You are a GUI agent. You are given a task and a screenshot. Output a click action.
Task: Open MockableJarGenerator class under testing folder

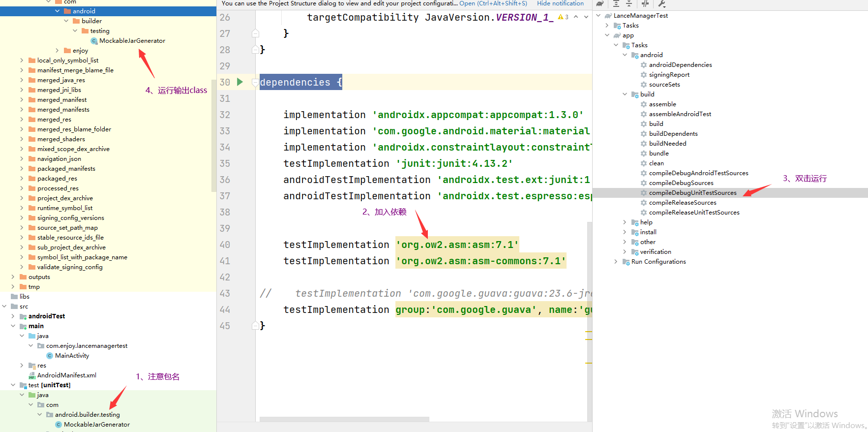click(x=132, y=41)
